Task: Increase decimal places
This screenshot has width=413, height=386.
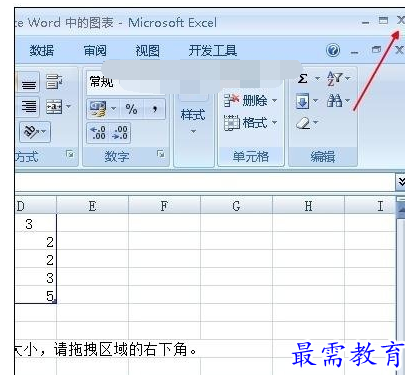Action: click(x=98, y=133)
